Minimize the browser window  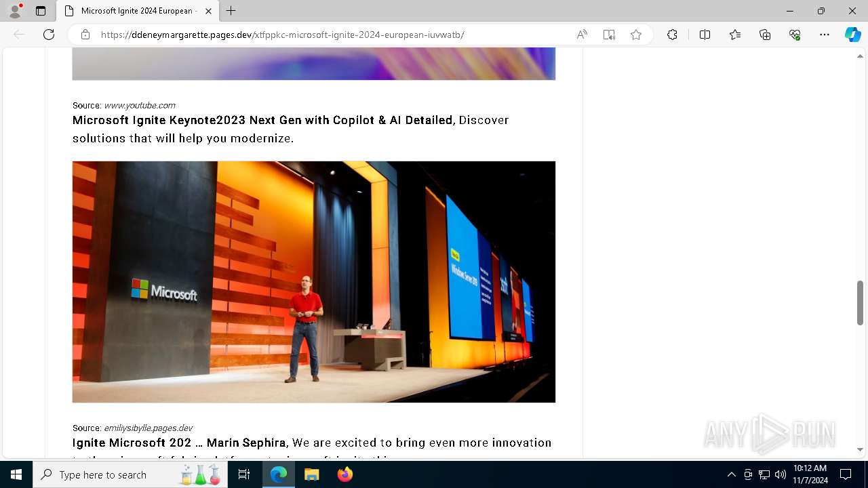[x=790, y=11]
